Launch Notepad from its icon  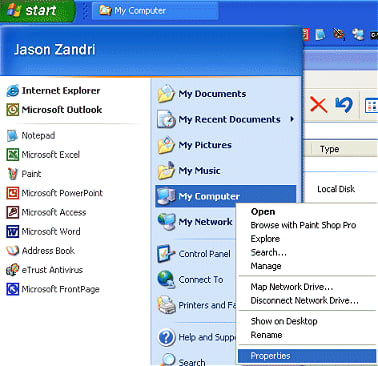13,136
